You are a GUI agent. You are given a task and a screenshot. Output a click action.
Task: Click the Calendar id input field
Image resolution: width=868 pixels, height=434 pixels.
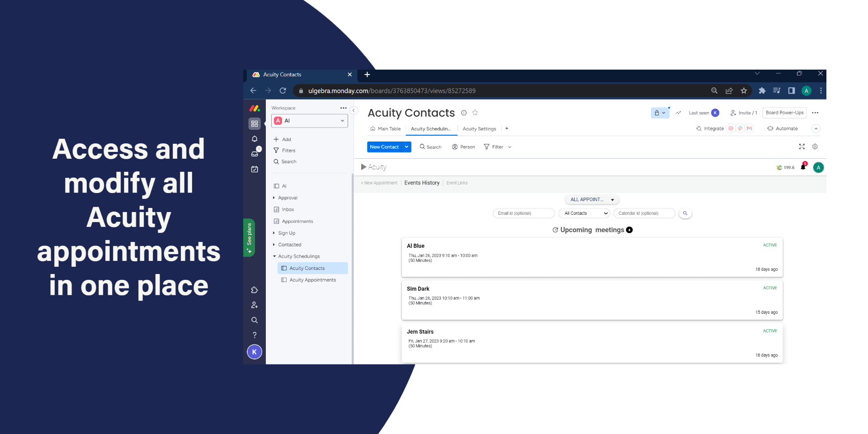pos(644,213)
